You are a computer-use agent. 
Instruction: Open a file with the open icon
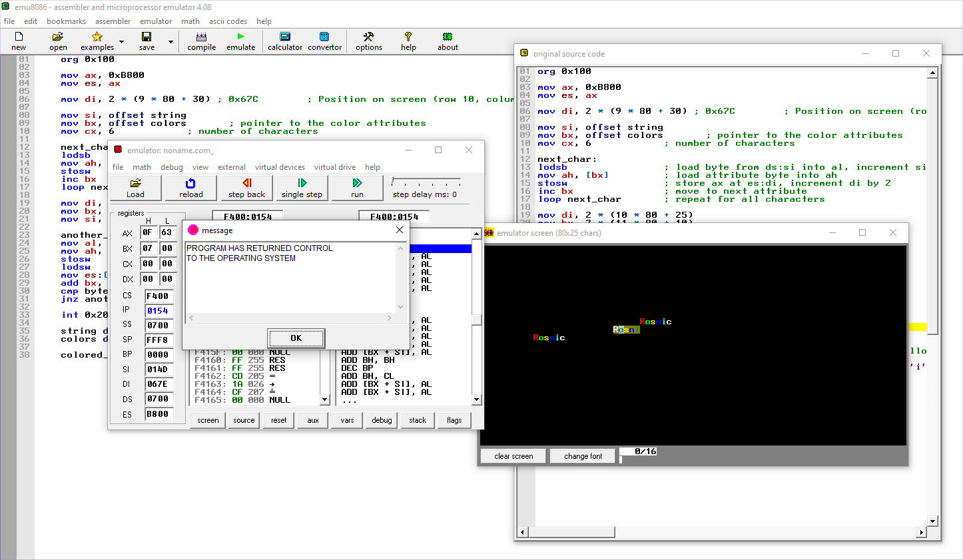(x=58, y=41)
